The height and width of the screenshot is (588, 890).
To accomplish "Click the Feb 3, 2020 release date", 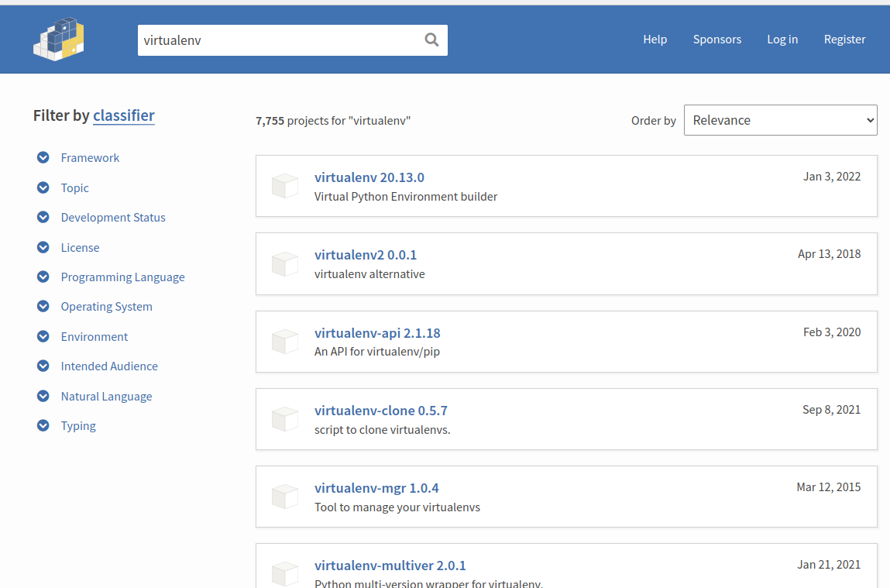I will tap(832, 332).
